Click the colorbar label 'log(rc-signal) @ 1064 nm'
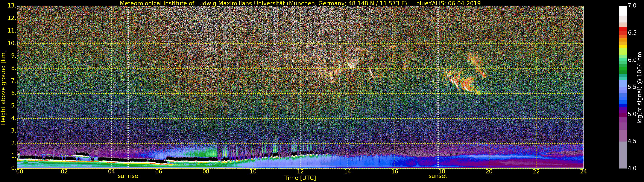Image resolution: width=644 pixels, height=182 pixels. coord(639,88)
